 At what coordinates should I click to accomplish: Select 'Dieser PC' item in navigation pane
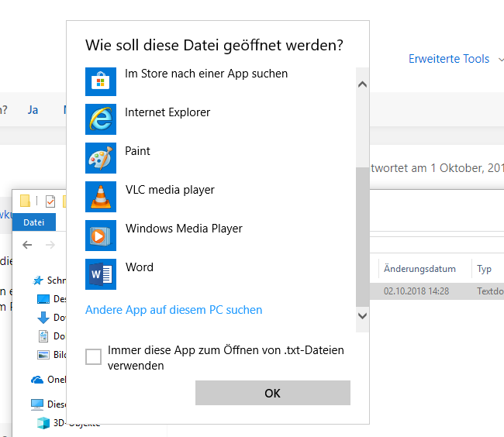pyautogui.click(x=49, y=404)
